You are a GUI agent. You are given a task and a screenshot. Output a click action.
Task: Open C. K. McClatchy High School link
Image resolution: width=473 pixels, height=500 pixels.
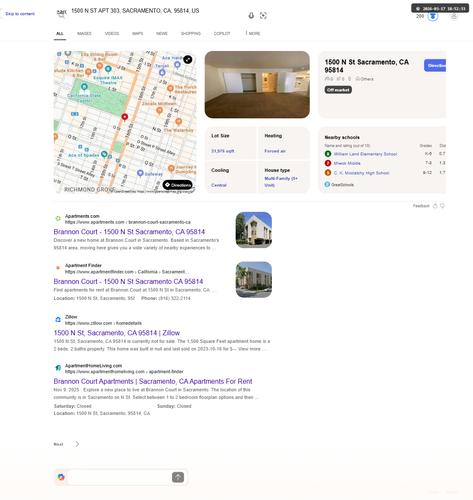pos(361,173)
